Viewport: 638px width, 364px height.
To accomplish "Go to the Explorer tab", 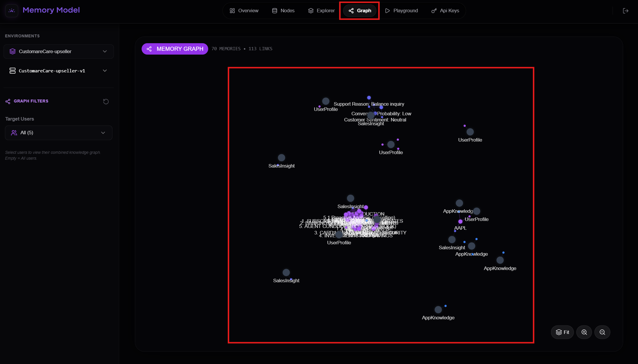I will [x=321, y=11].
